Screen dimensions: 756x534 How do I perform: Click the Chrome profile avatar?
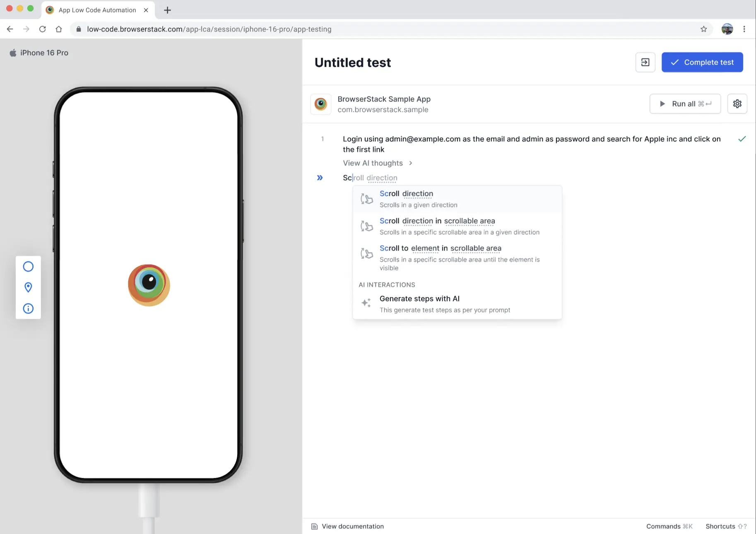pos(727,29)
